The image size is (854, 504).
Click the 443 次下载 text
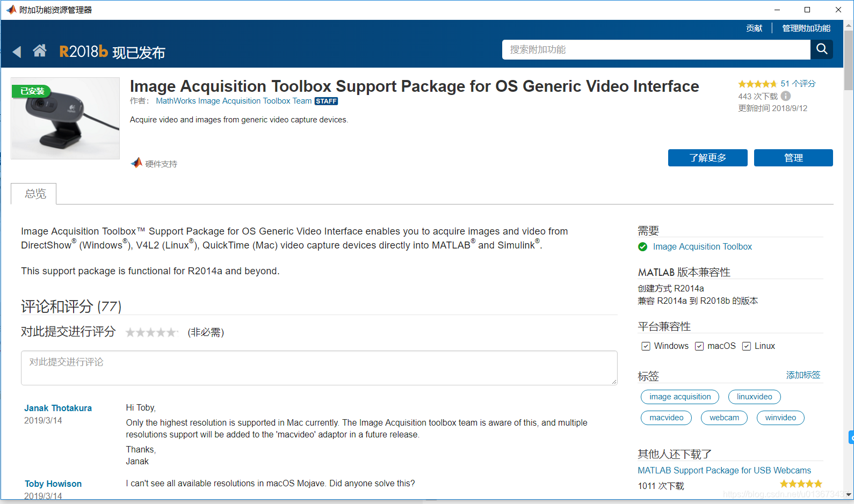pyautogui.click(x=758, y=96)
